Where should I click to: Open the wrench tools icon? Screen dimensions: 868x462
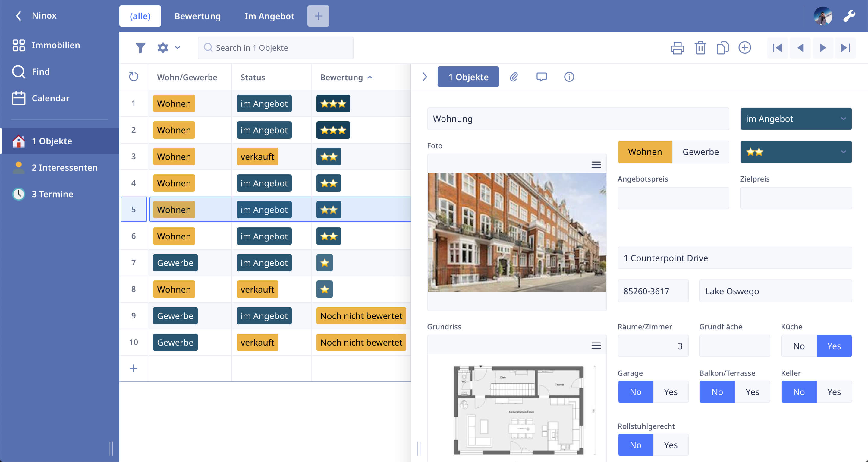[849, 16]
